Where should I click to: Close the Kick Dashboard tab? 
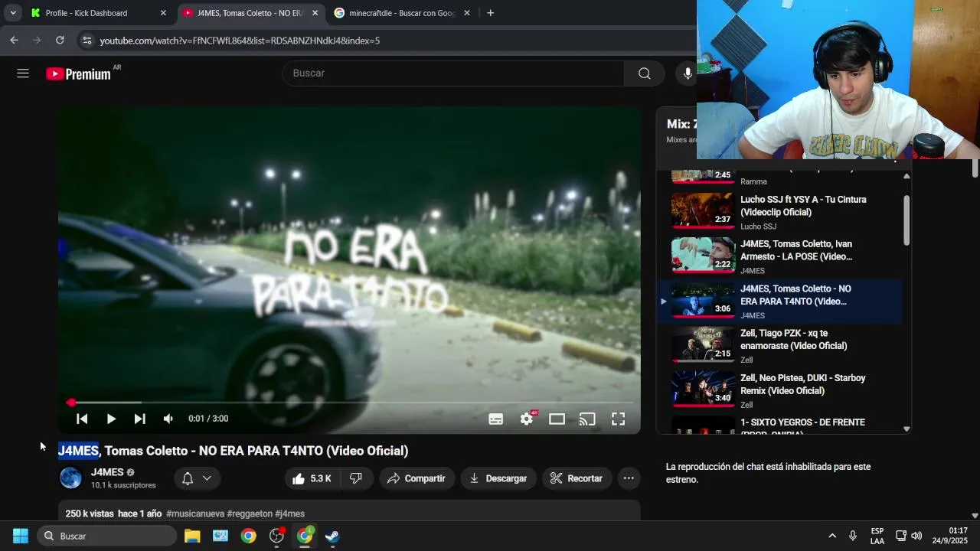click(163, 13)
